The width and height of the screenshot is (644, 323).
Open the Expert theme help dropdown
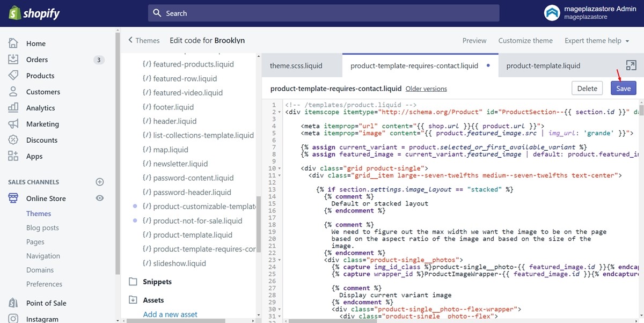point(598,40)
